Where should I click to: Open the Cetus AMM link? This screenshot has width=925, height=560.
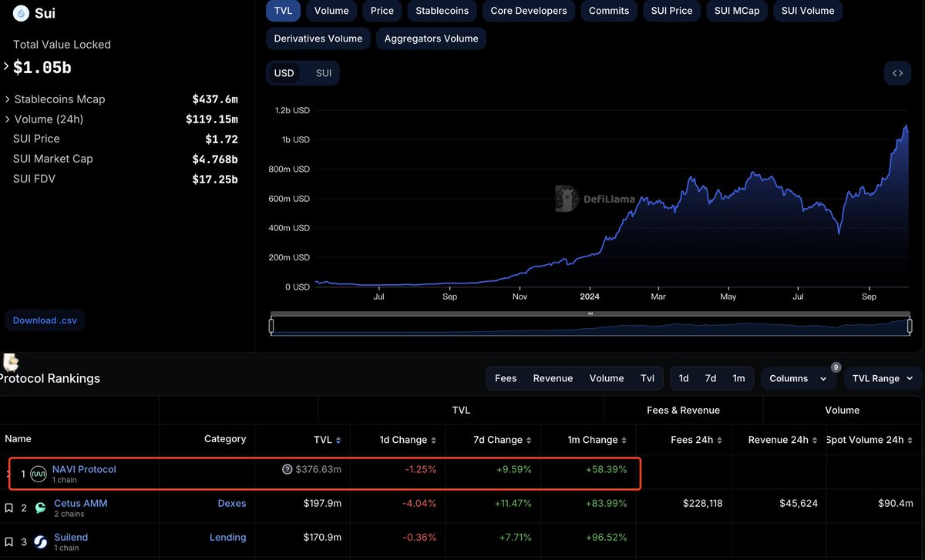pyautogui.click(x=80, y=503)
